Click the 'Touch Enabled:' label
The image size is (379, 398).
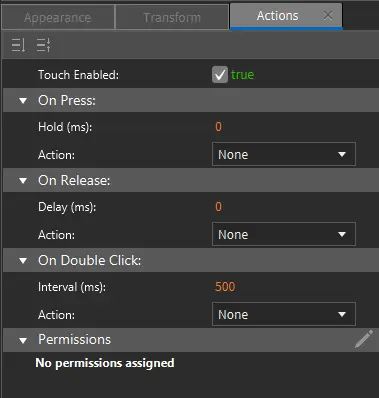coord(78,75)
